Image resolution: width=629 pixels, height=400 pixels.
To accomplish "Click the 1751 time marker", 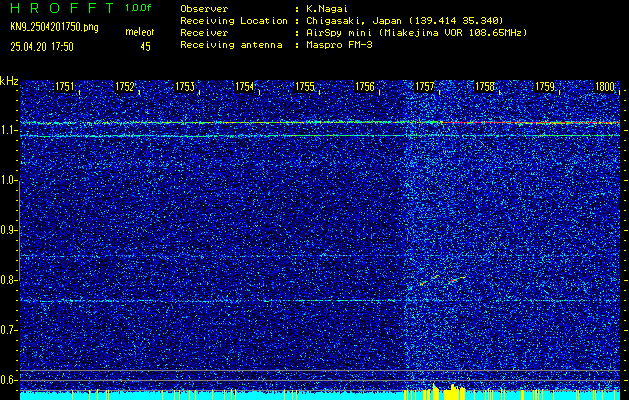I will (x=64, y=86).
